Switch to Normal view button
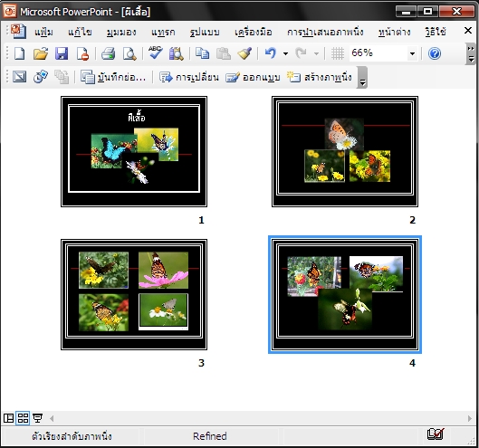 8,418
